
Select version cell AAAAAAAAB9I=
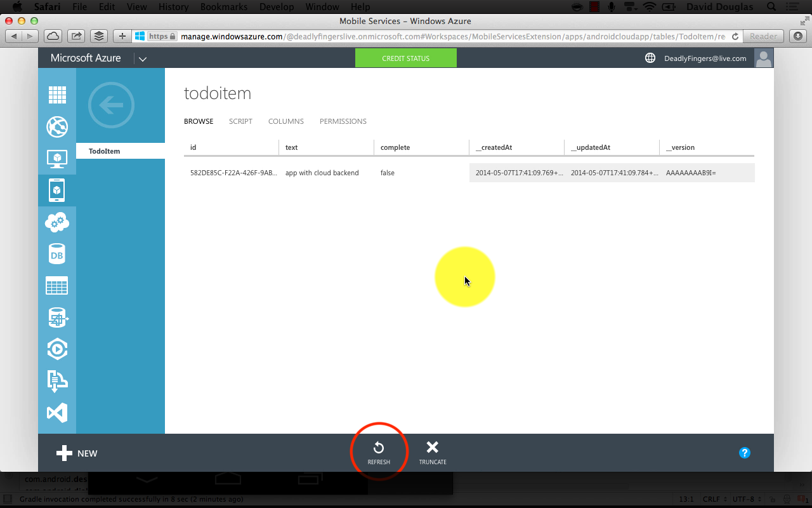point(707,173)
